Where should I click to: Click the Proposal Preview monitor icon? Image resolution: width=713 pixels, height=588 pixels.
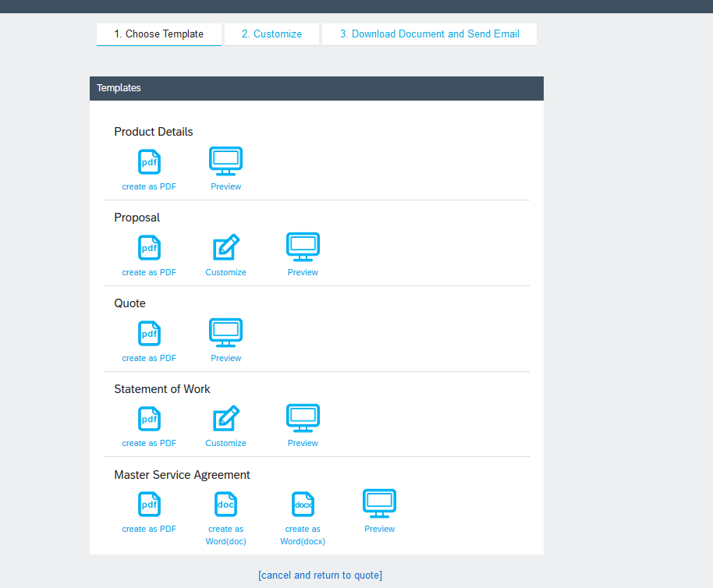pos(303,246)
